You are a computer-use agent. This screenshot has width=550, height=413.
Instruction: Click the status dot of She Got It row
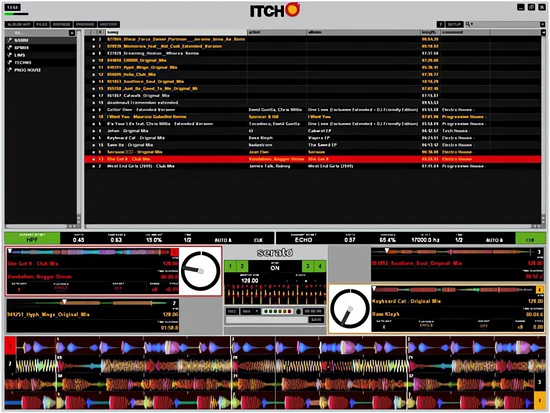point(94,159)
